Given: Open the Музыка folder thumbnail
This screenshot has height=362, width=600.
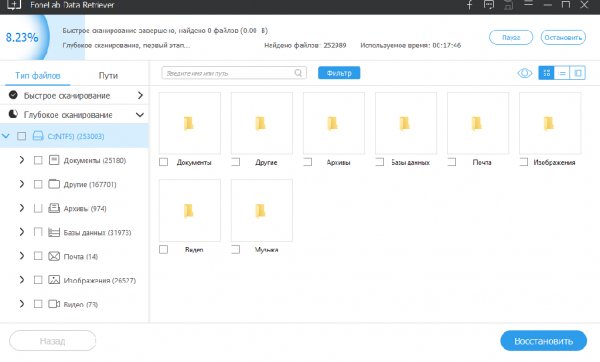Looking at the screenshot, I should [262, 210].
